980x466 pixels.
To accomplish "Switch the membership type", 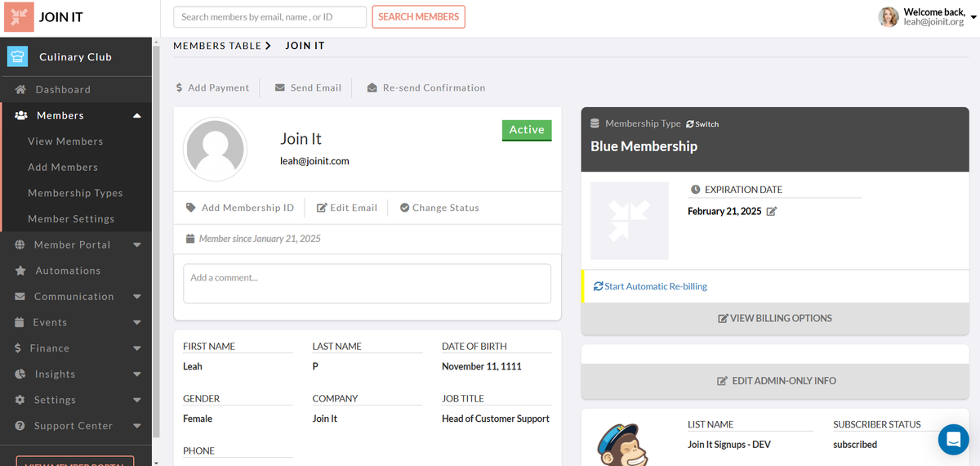I will point(702,124).
